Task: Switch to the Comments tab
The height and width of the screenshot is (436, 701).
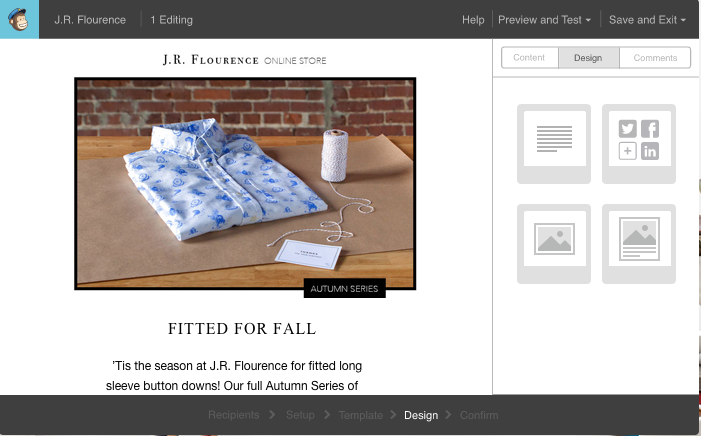Action: click(655, 58)
